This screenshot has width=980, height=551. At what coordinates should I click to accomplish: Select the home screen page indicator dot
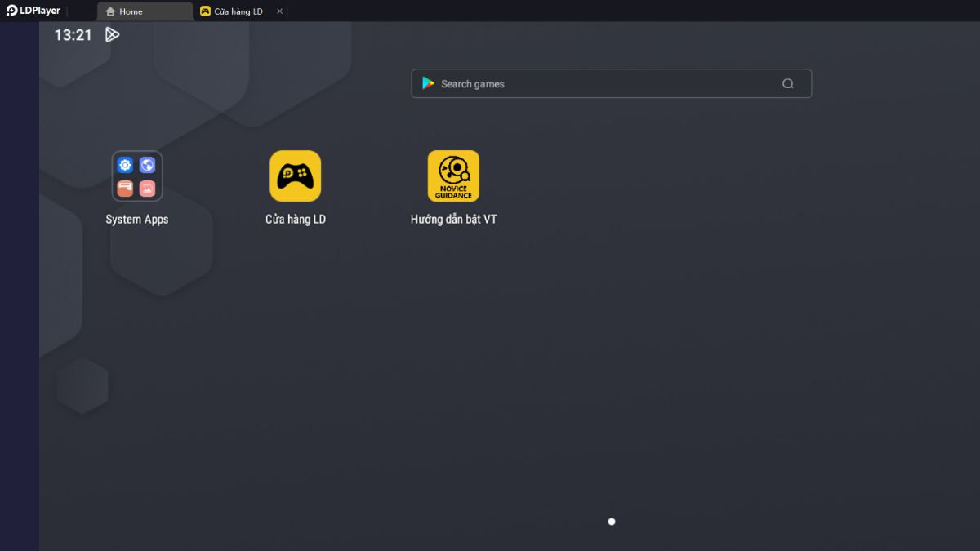(612, 522)
